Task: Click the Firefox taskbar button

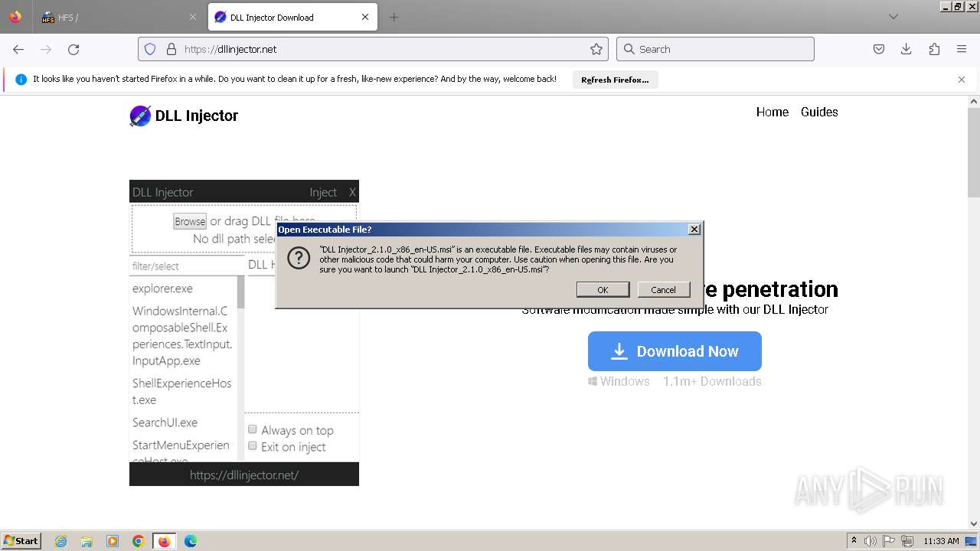Action: (x=165, y=541)
